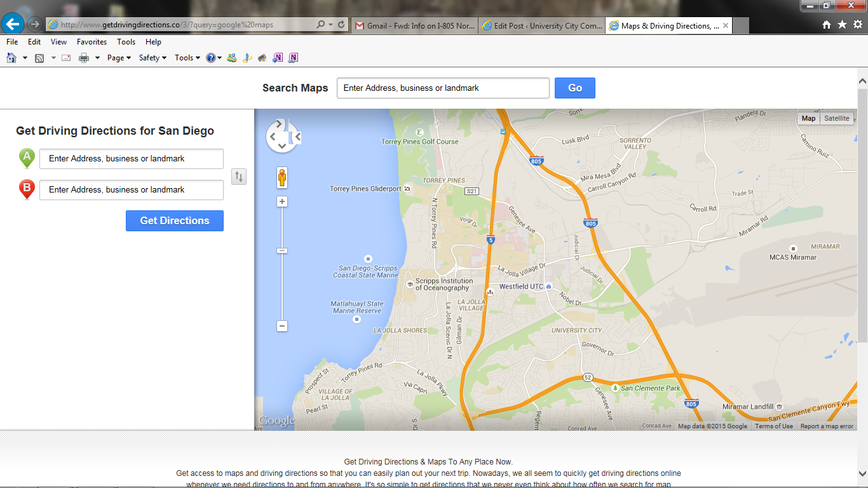Click the browser Back arrow button

(x=13, y=24)
